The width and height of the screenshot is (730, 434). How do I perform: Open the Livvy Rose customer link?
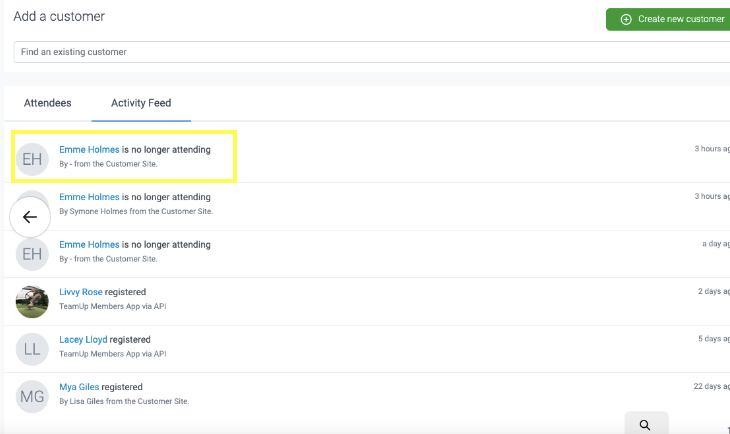[81, 292]
